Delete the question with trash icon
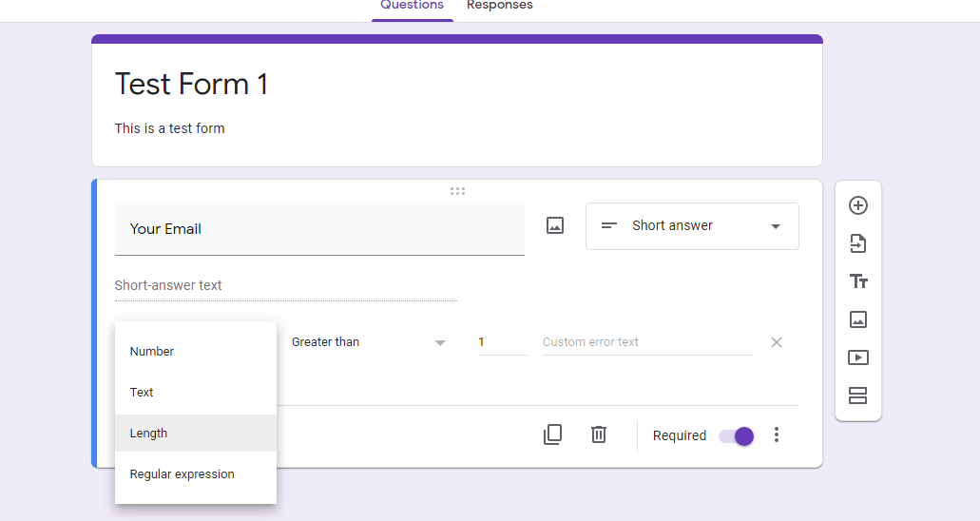980x521 pixels. [599, 434]
